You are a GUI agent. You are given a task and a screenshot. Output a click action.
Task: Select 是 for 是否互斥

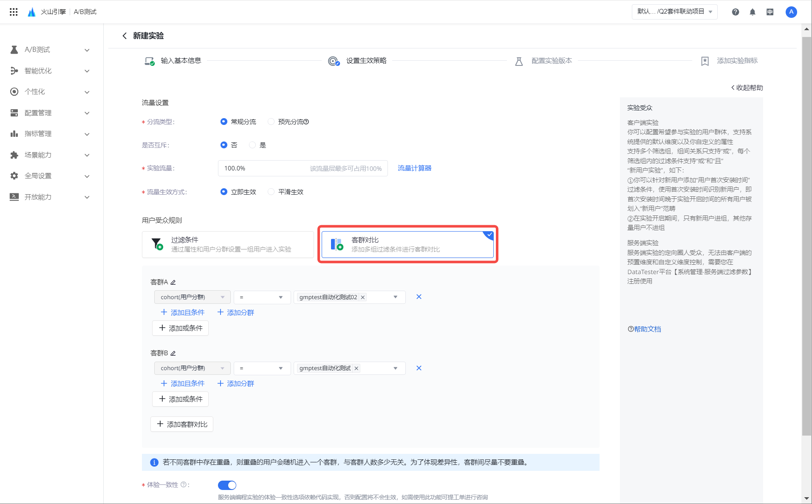252,145
